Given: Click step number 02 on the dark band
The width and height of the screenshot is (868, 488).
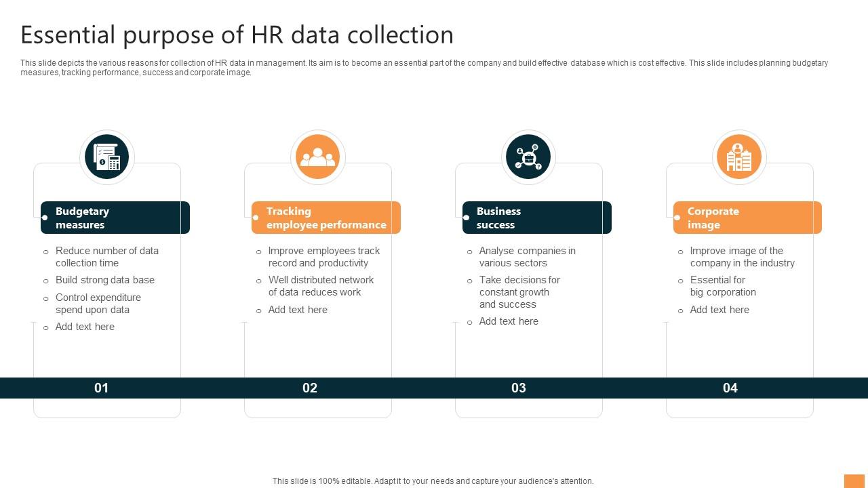Looking at the screenshot, I should pyautogui.click(x=310, y=388).
